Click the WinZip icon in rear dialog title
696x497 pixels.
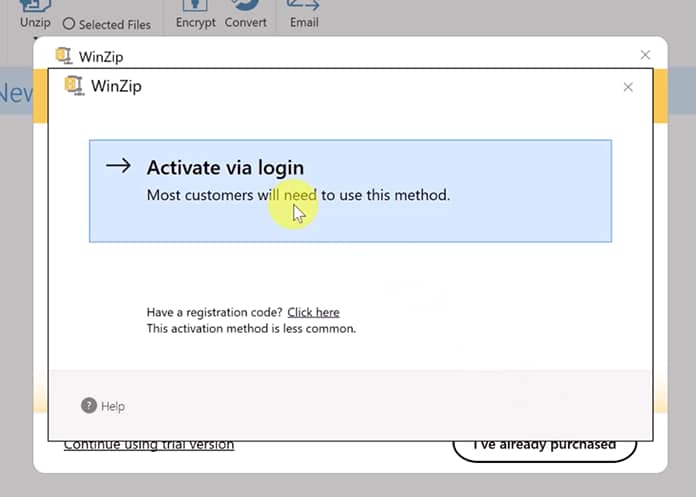[x=64, y=56]
